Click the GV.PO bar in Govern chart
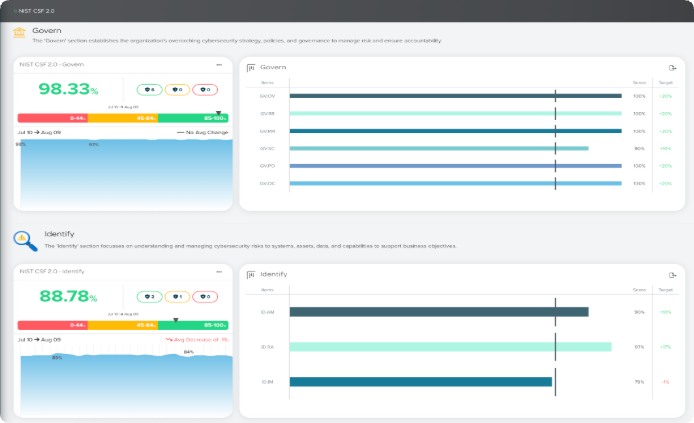Viewport: 694px width, 423px height. click(455, 166)
